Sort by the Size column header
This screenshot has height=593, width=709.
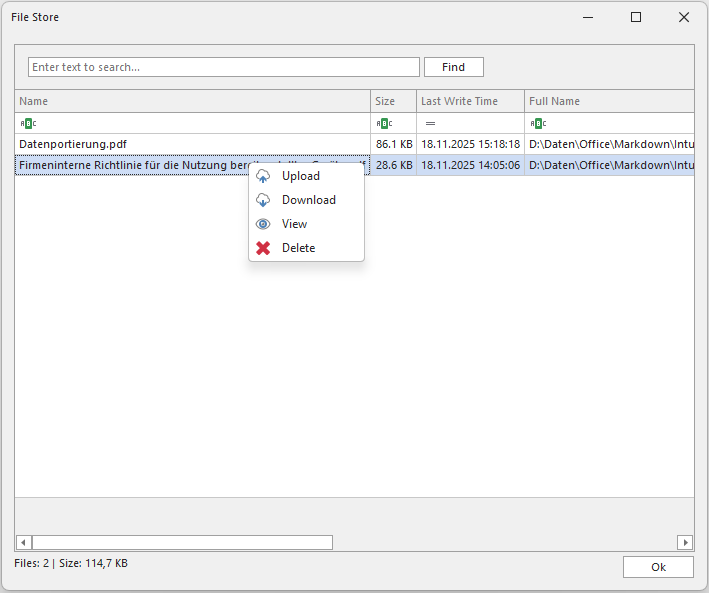pos(393,101)
